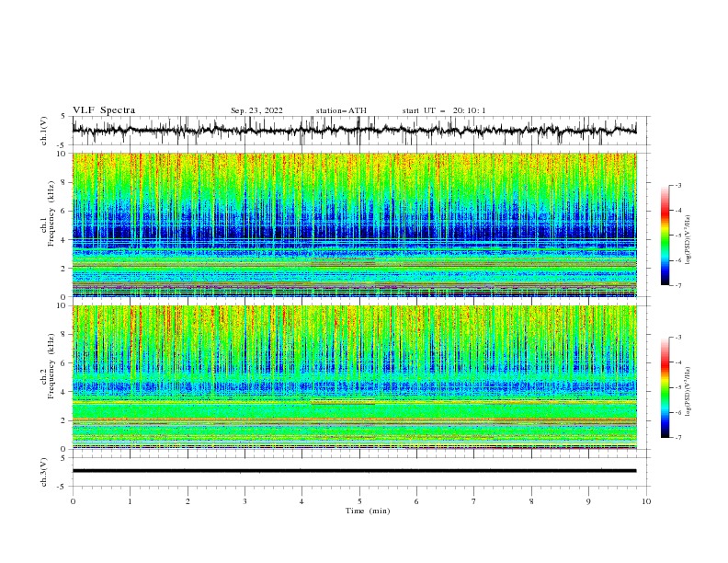Image resolution: width=728 pixels, height=563 pixels.
Task: Click the 'ch.1(V)' waveform axis label
Action: (x=44, y=131)
